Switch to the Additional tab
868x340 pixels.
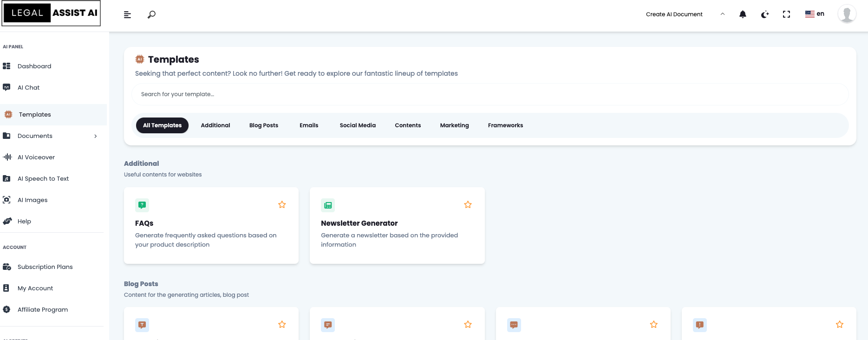click(215, 125)
